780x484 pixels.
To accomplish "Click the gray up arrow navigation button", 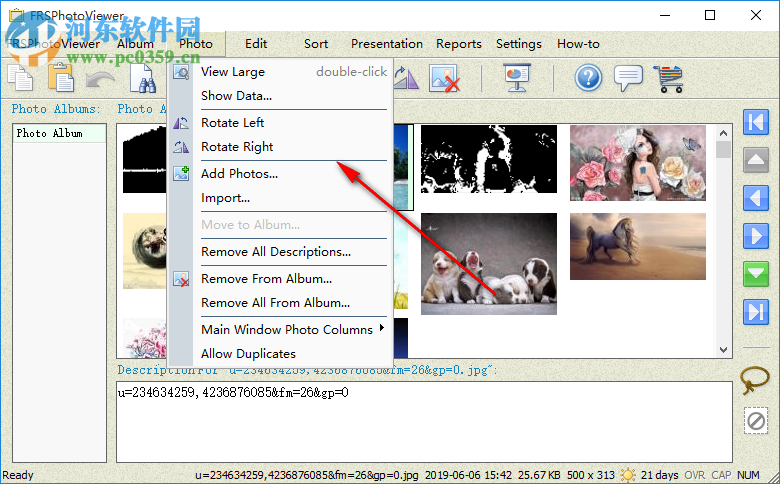I will tap(756, 160).
